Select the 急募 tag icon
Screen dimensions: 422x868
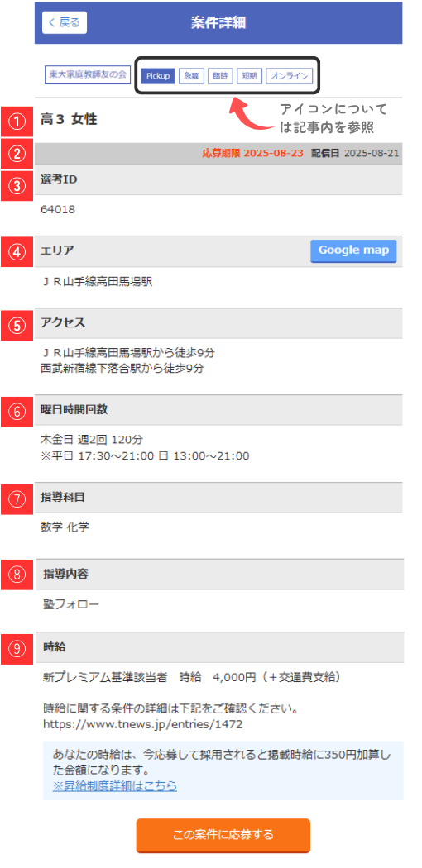192,76
